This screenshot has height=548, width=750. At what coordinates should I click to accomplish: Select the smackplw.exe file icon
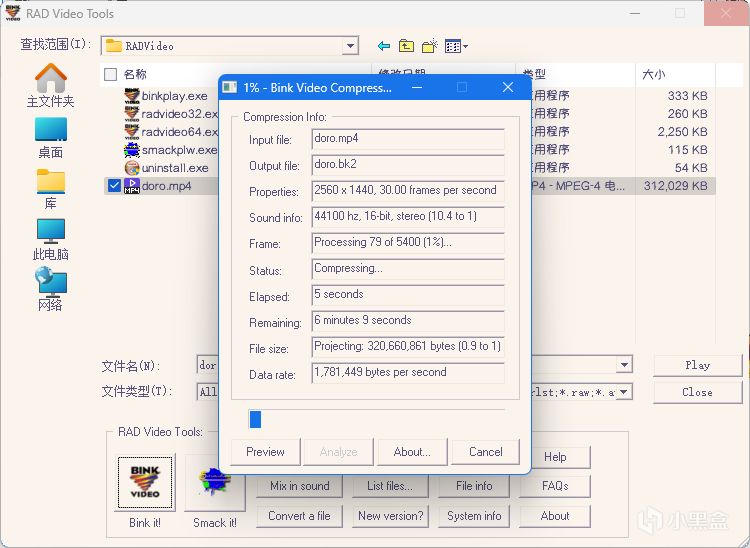[132, 150]
